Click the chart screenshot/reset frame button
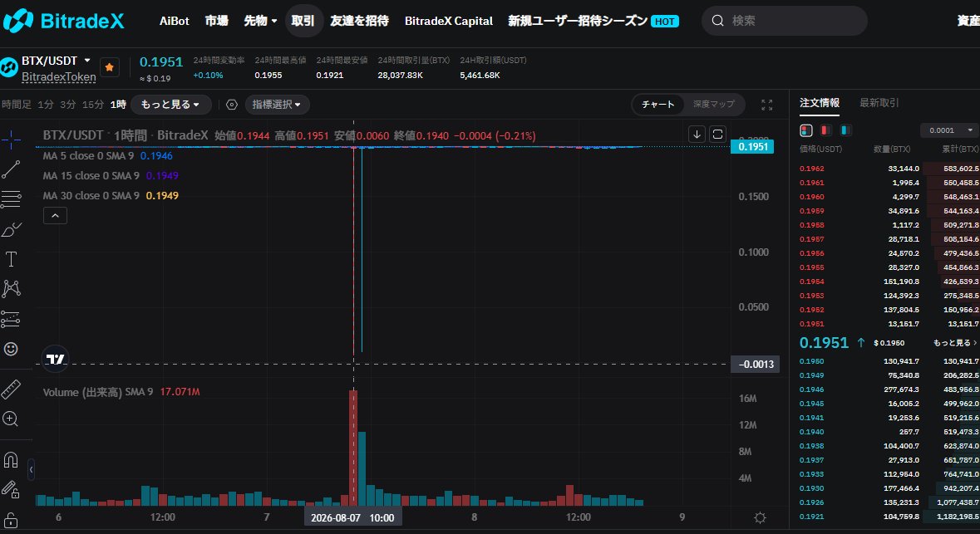This screenshot has width=980, height=534. point(717,135)
